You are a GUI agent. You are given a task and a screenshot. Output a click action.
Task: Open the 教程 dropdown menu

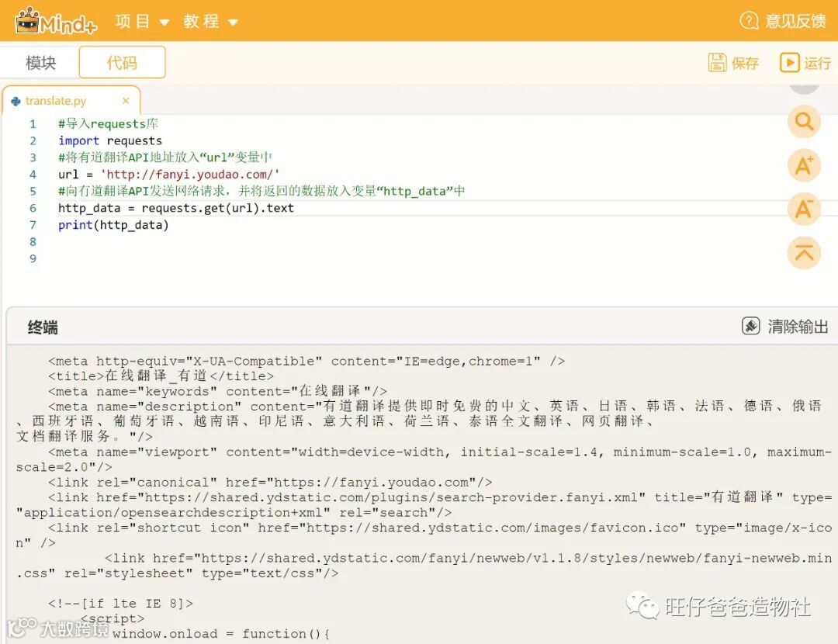(210, 22)
